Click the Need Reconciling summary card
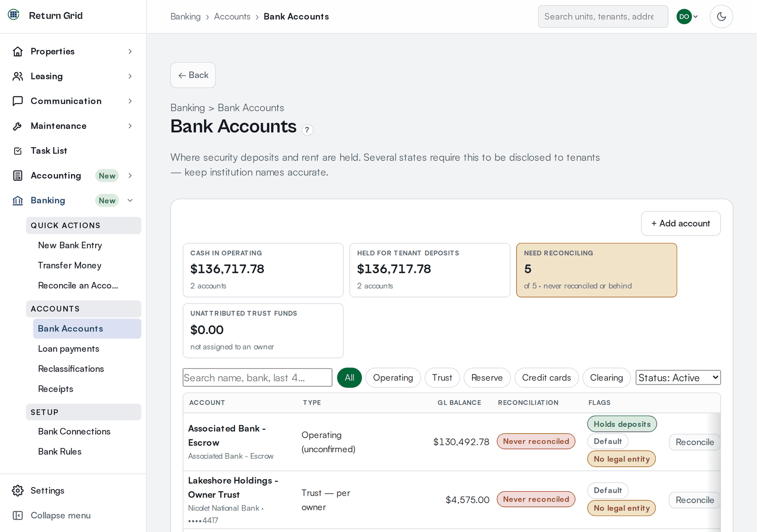The width and height of the screenshot is (757, 532). coord(596,270)
